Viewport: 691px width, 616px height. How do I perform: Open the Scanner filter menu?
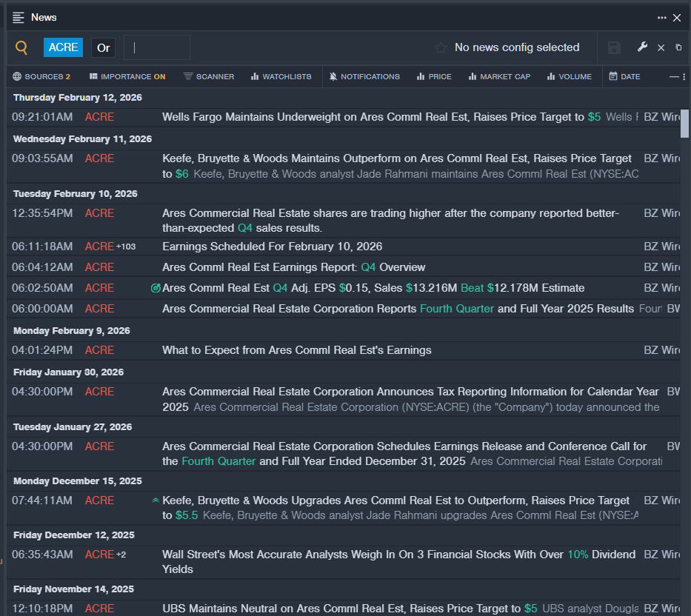click(x=209, y=76)
